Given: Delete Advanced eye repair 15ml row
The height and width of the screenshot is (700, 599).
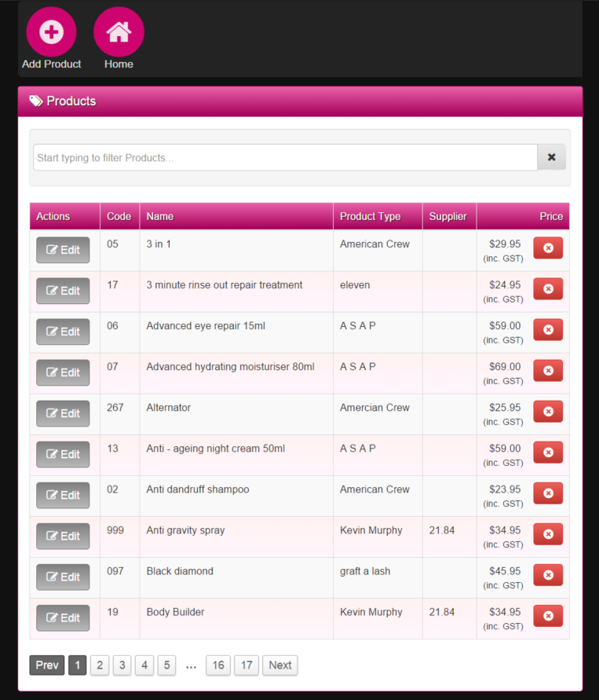Looking at the screenshot, I should [548, 329].
